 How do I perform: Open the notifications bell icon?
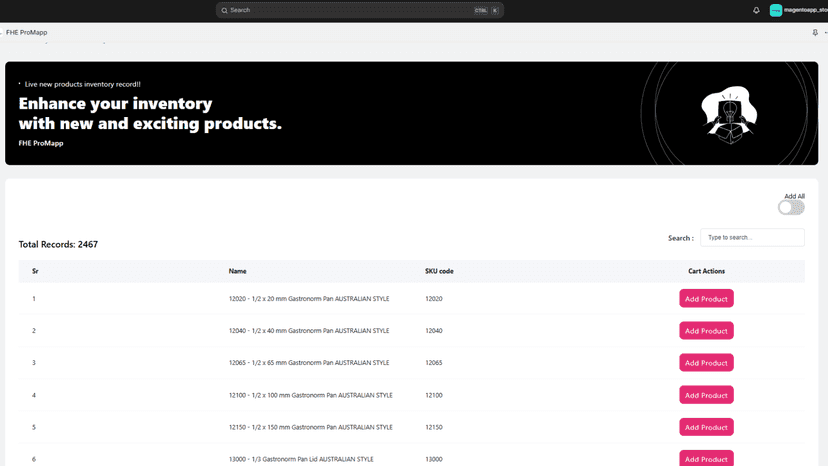[756, 10]
